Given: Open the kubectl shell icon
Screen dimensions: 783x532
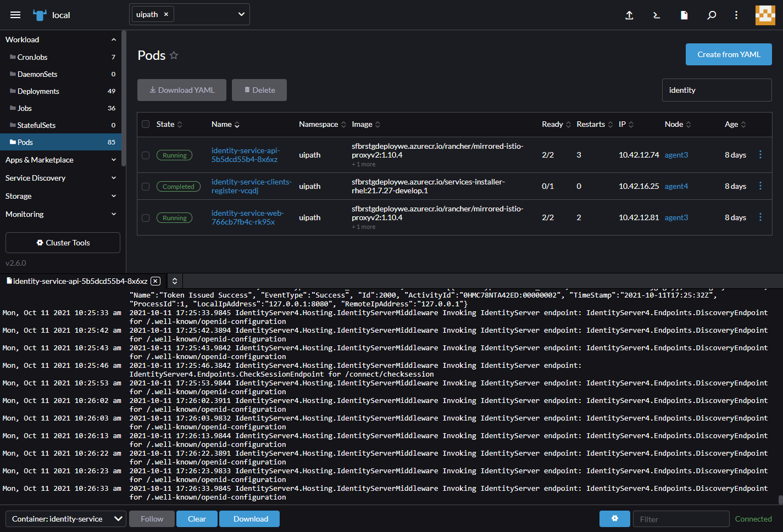Looking at the screenshot, I should (x=657, y=15).
